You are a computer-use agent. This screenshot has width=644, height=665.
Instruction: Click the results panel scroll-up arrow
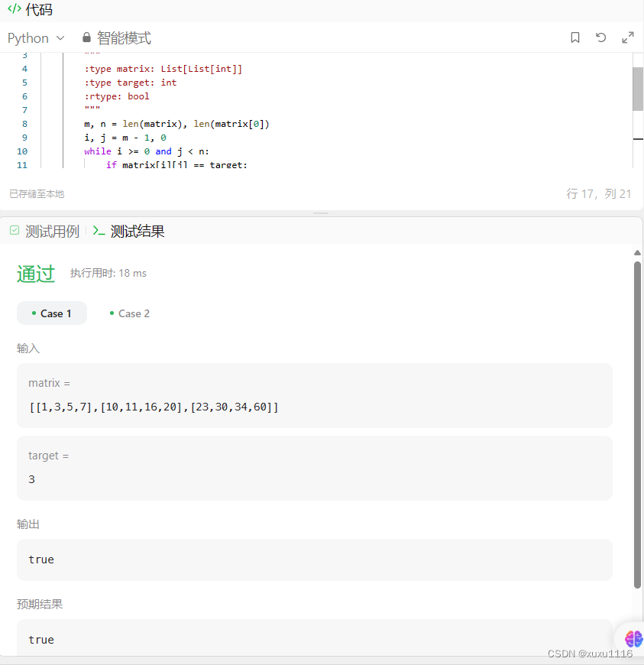click(637, 253)
